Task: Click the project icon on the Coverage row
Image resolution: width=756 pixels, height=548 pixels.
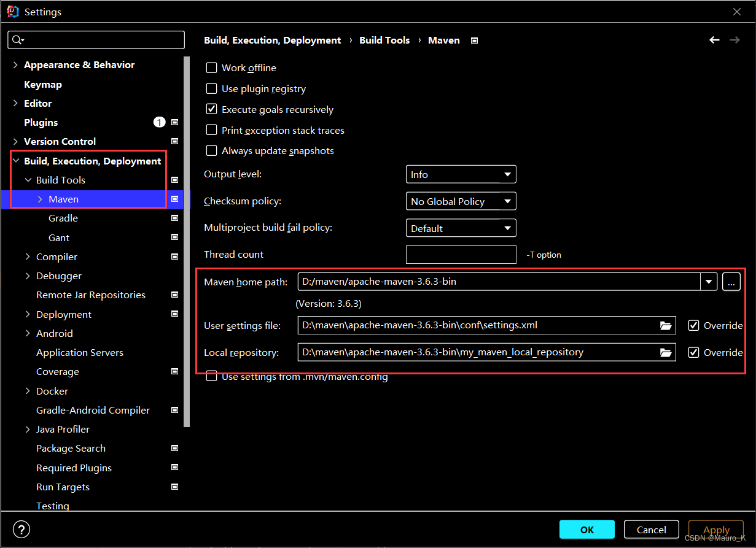Action: (x=174, y=372)
